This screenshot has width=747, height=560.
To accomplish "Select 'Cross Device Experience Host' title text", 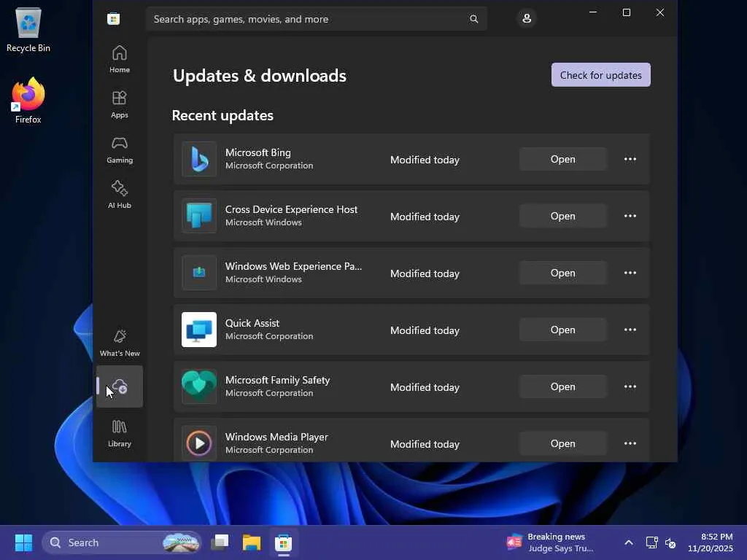I will click(x=291, y=209).
